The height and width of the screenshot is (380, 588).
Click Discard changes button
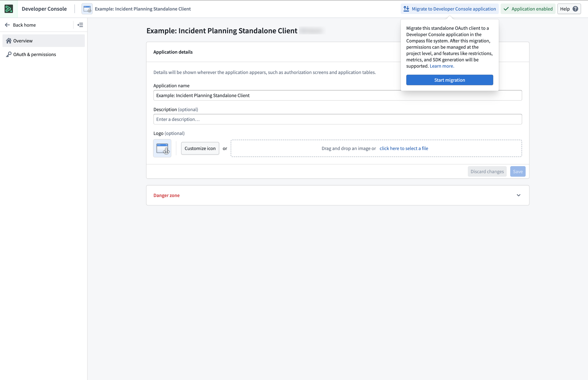click(x=487, y=171)
